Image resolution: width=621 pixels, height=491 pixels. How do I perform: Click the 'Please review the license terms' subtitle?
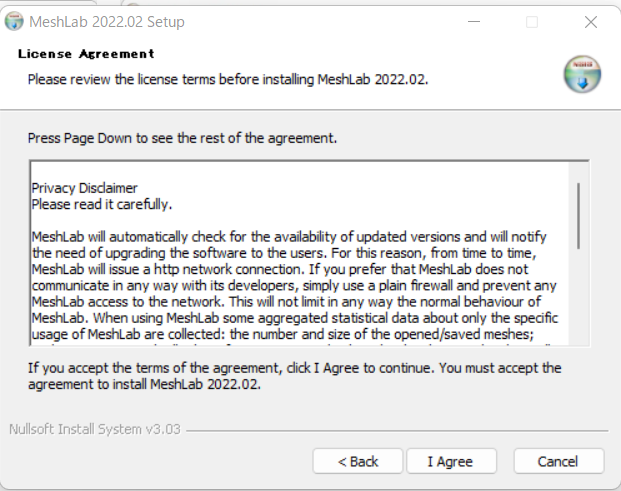[x=228, y=80]
